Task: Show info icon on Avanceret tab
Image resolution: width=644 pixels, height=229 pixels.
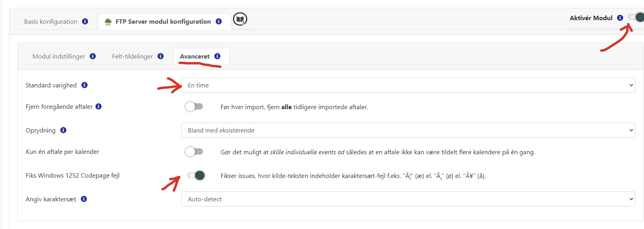Action: [217, 56]
